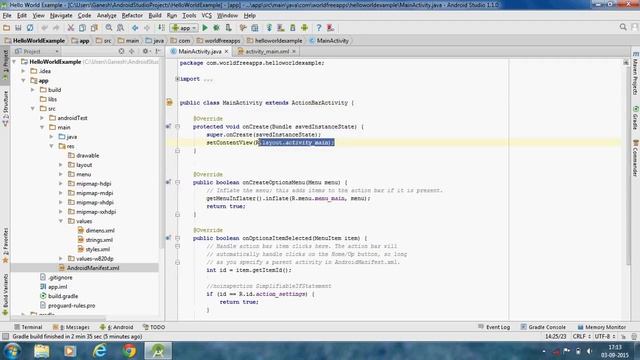Open the VCS menu

click(207, 16)
